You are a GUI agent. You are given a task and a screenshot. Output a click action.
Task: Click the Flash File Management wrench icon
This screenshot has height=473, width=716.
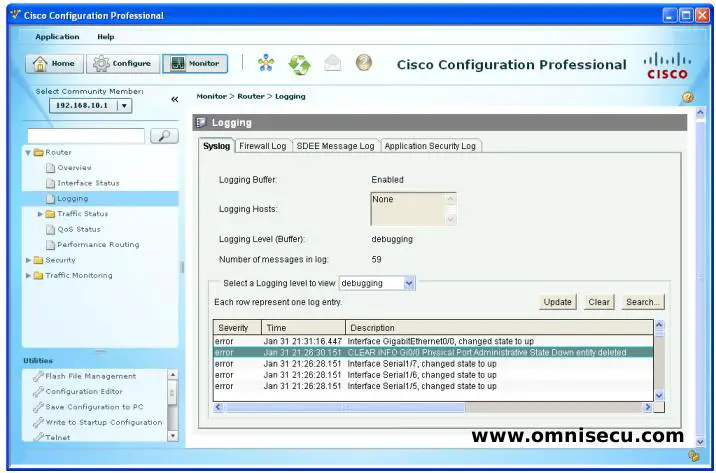point(38,376)
